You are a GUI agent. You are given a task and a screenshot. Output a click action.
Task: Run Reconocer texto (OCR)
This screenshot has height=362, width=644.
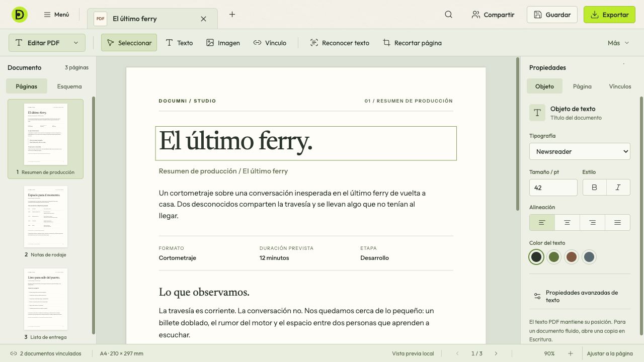[x=340, y=43]
